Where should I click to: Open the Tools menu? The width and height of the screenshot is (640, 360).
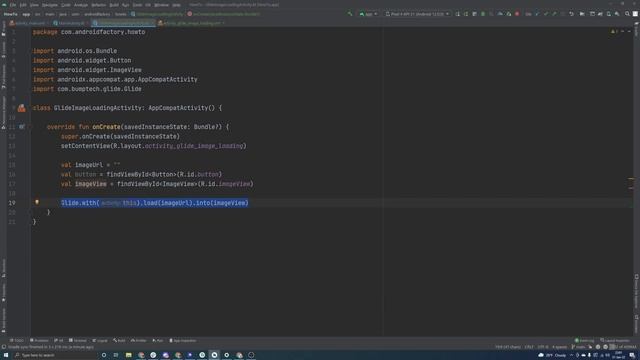pyautogui.click(x=137, y=5)
